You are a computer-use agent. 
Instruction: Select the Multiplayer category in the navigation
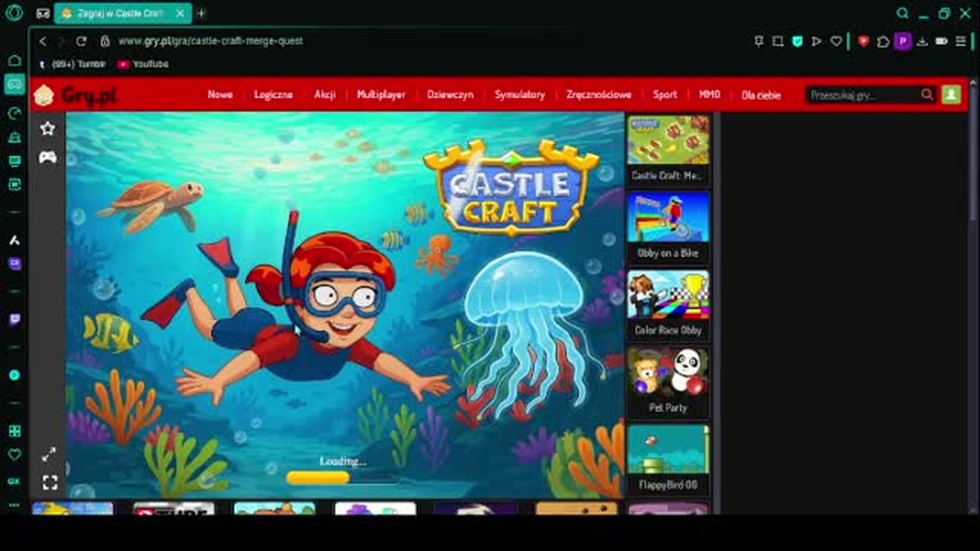click(381, 95)
